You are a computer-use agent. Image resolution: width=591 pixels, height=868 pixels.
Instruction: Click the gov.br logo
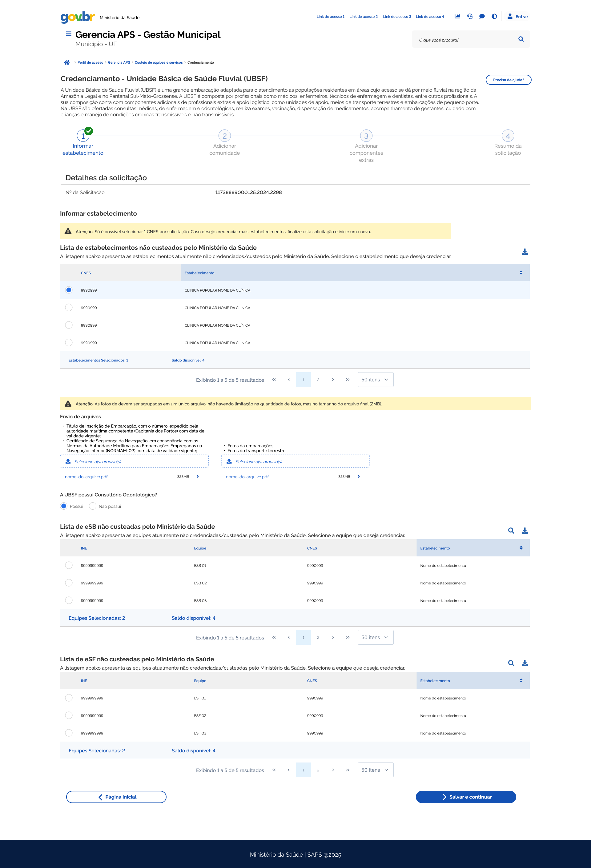pyautogui.click(x=77, y=17)
